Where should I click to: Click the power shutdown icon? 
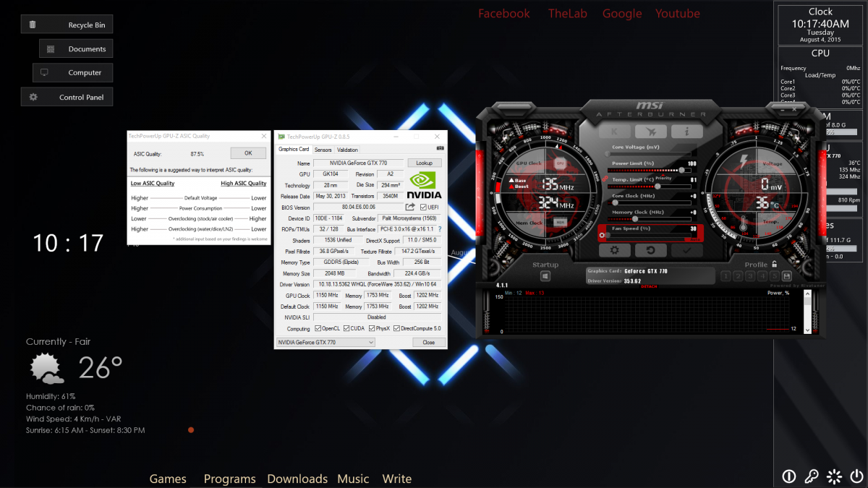[856, 476]
